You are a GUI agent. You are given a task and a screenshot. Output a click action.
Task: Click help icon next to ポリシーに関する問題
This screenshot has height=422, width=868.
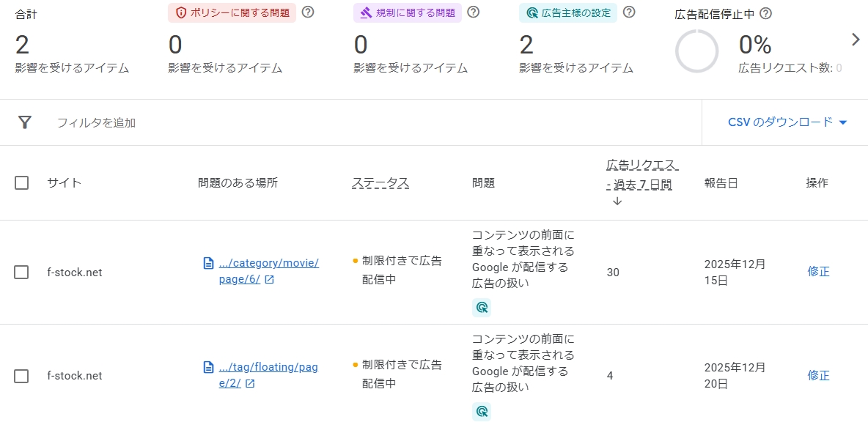308,12
